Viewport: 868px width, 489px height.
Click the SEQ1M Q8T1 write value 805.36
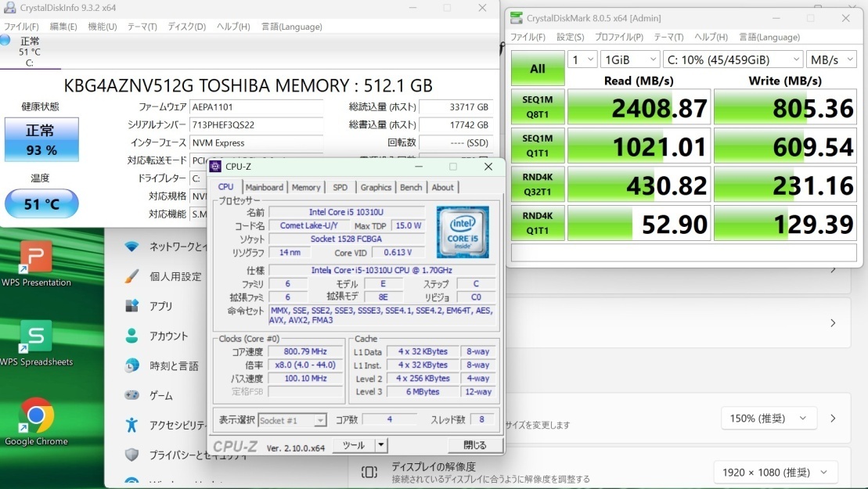(785, 107)
